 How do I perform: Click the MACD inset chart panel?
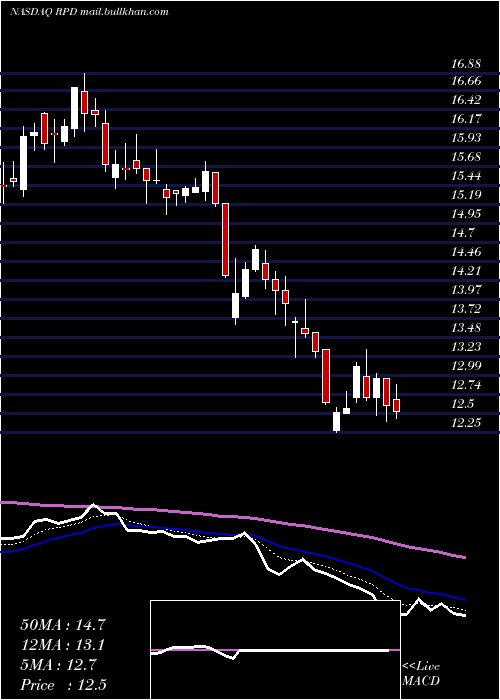275,650
